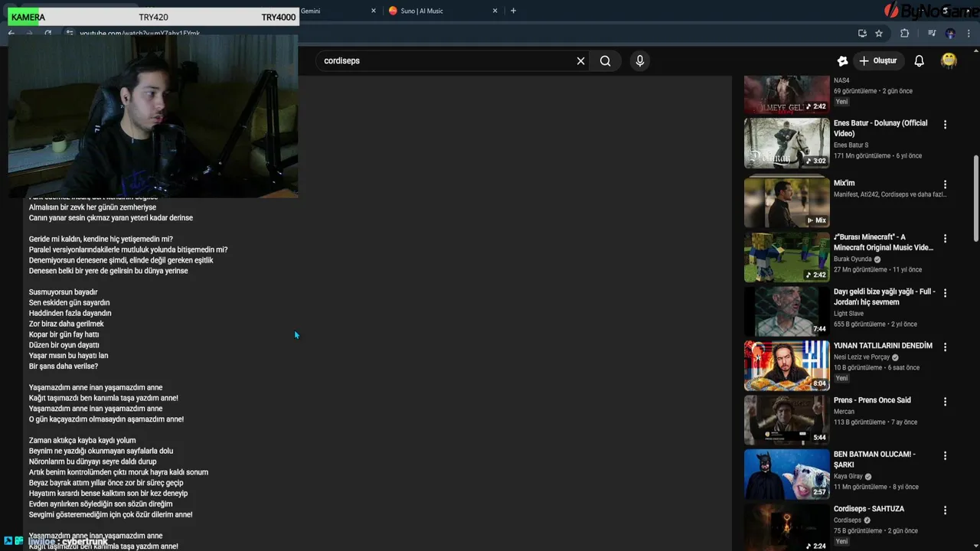Click the YouTube search magnifier button
The width and height of the screenshot is (980, 551).
point(606,61)
